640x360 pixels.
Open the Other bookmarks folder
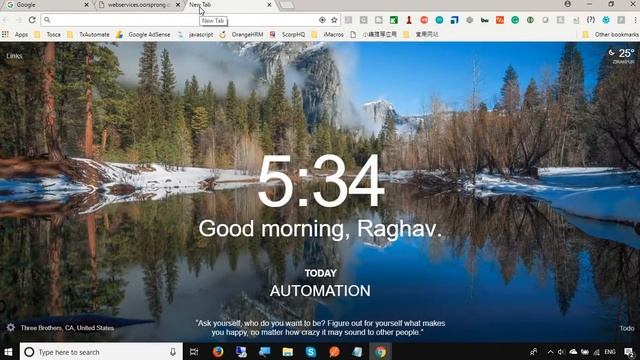pyautogui.click(x=610, y=35)
